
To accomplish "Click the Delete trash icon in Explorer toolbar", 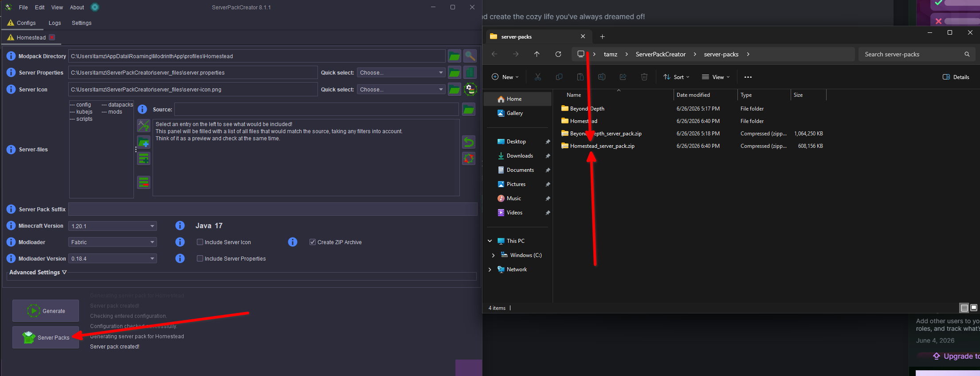I will (644, 77).
